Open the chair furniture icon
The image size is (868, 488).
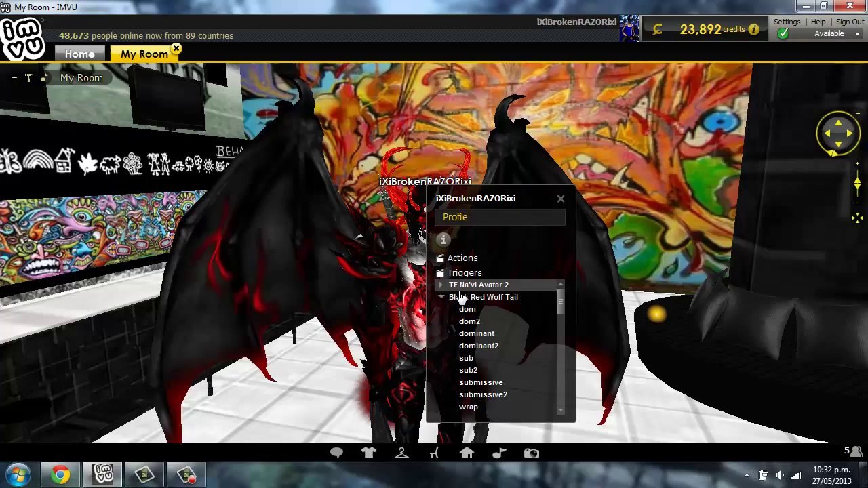click(x=434, y=453)
